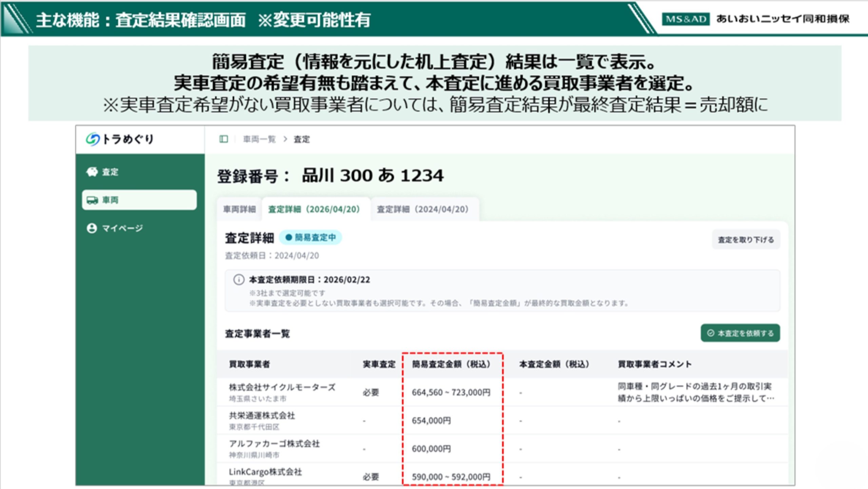Click the info icon beside 本査定依頼期限日
The height and width of the screenshot is (489, 868).
point(239,279)
